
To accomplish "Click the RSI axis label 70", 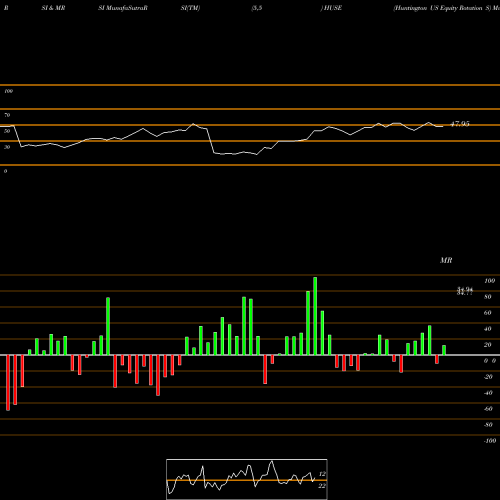I will [x=7, y=115].
